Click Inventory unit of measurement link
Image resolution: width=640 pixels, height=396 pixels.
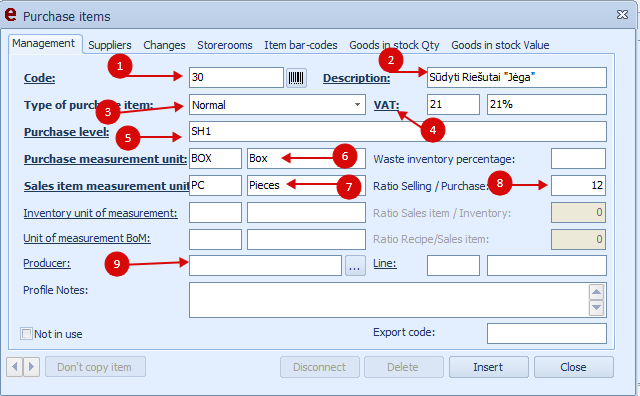100,213
